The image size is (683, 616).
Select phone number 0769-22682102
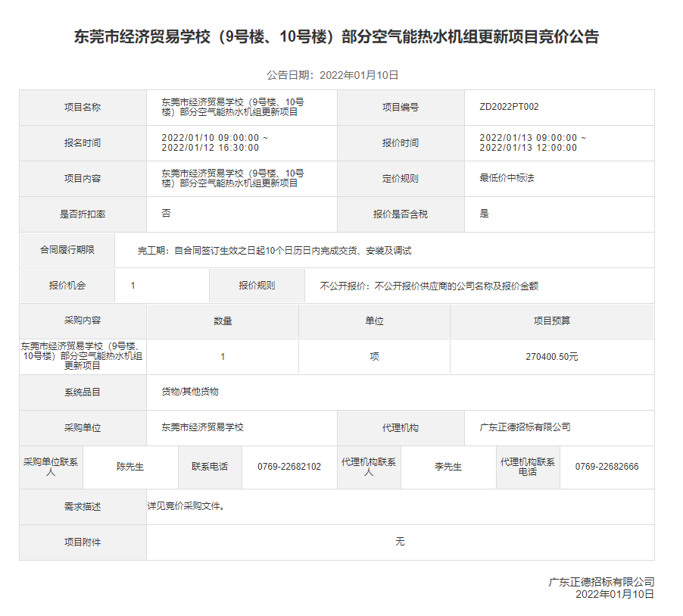[289, 467]
